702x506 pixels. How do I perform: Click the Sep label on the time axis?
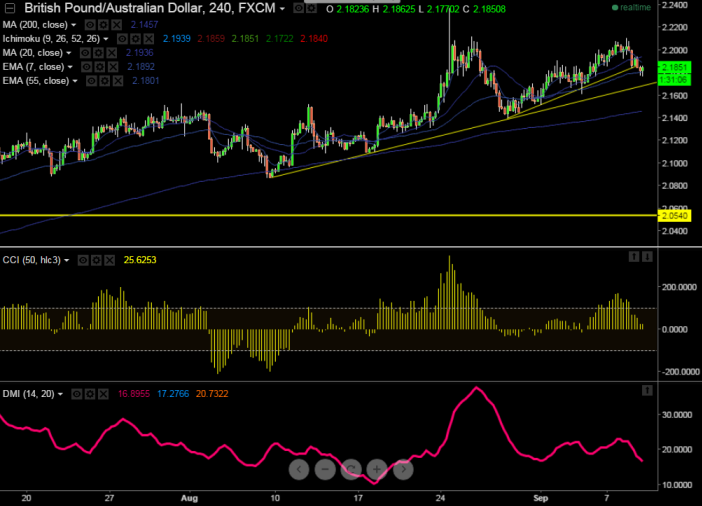(540, 498)
